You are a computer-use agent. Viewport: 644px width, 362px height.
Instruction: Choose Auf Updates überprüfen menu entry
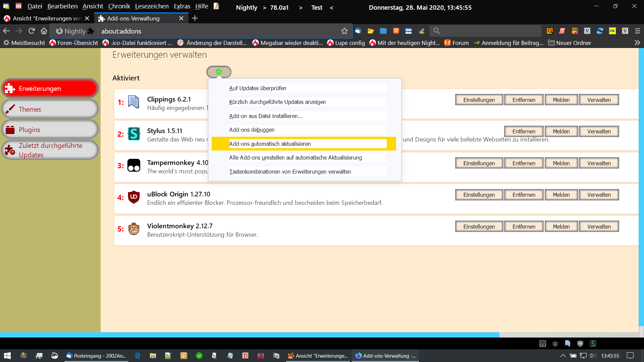coord(258,88)
